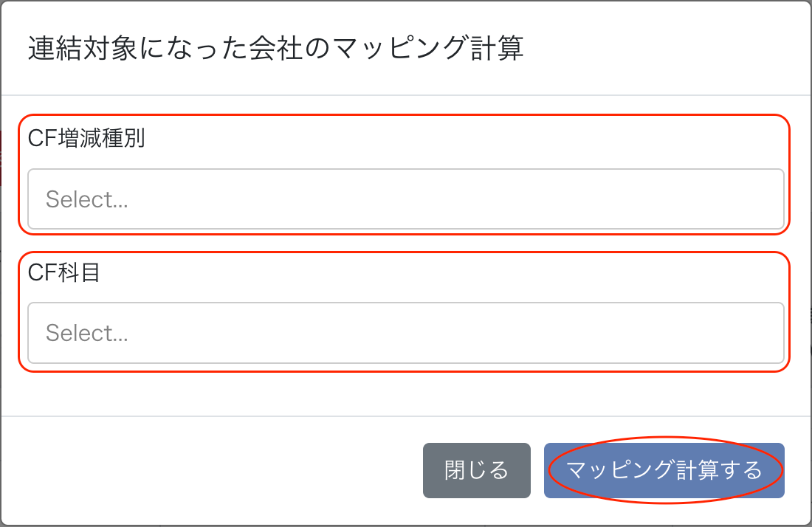
Task: Click the modal header heading text
Action: [x=275, y=49]
